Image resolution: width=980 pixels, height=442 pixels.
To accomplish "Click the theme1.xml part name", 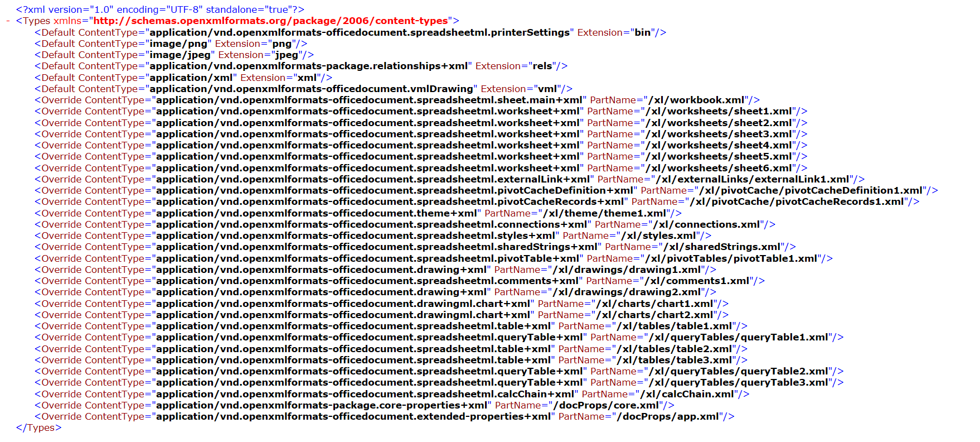I will coord(605,213).
